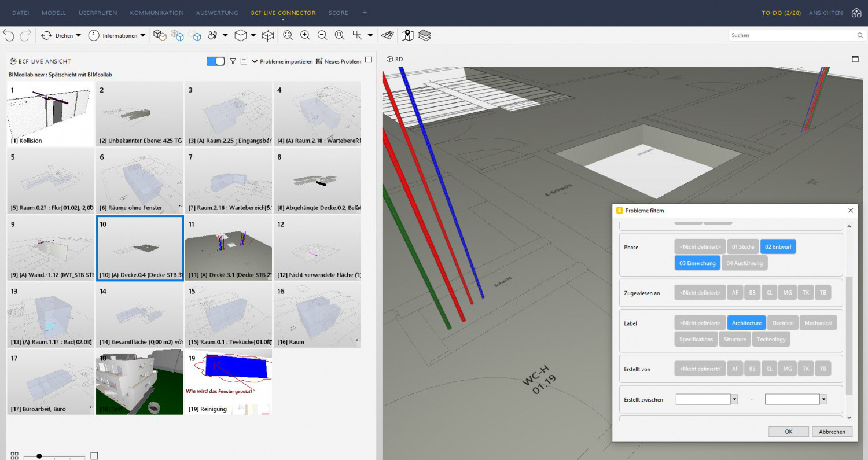Click the list view icon beside filter
868x460 pixels.
coord(244,61)
